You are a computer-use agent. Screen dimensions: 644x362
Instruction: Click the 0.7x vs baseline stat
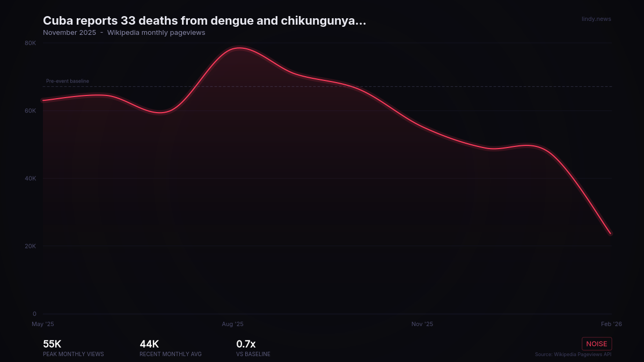pos(245,344)
